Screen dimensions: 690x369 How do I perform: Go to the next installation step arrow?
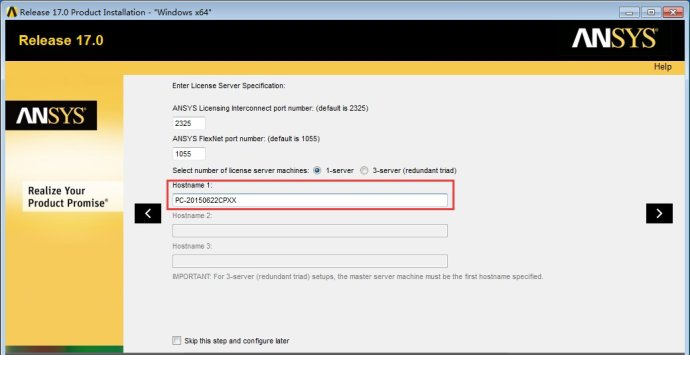point(659,213)
